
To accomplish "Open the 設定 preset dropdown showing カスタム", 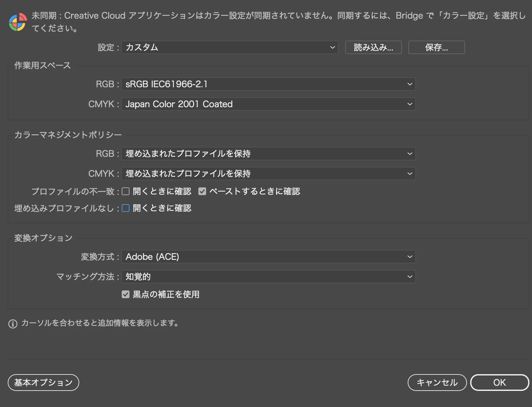I will pos(230,47).
